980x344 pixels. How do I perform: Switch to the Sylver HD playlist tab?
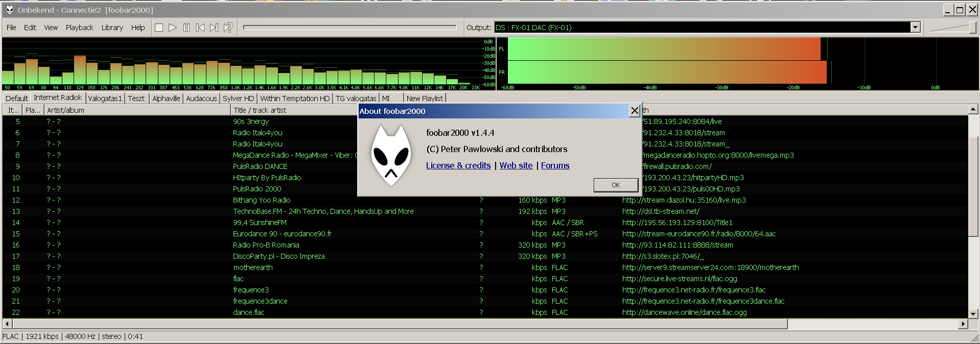pos(238,99)
